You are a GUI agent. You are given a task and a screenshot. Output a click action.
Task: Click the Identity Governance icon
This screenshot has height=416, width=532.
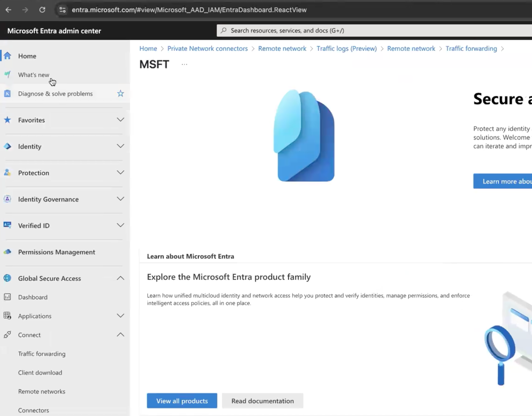point(8,199)
